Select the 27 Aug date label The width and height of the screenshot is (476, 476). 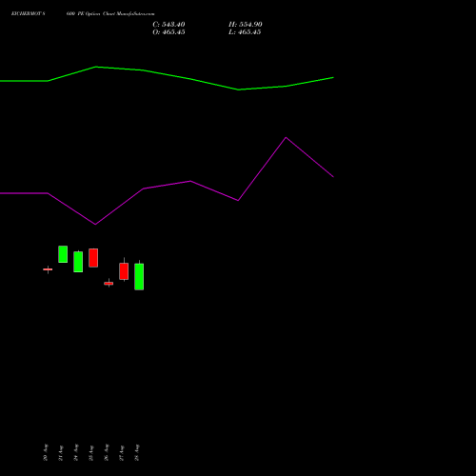(122, 453)
